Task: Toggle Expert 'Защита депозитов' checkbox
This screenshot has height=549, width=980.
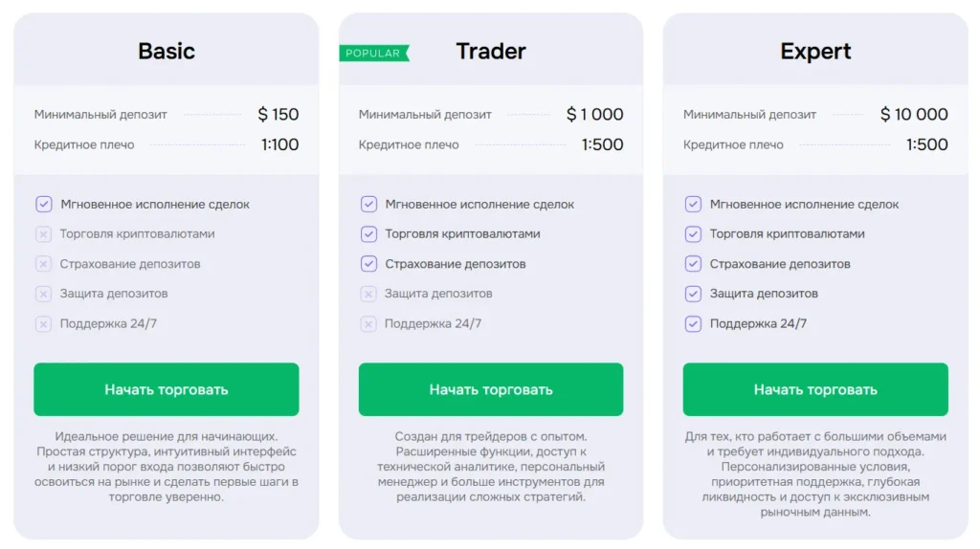Action: point(693,294)
